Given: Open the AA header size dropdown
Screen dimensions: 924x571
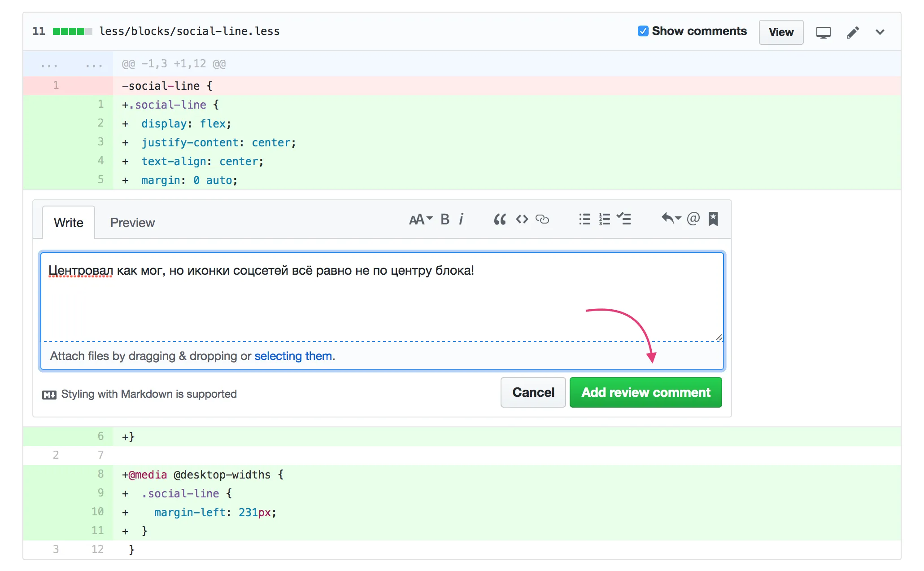Looking at the screenshot, I should [x=420, y=219].
